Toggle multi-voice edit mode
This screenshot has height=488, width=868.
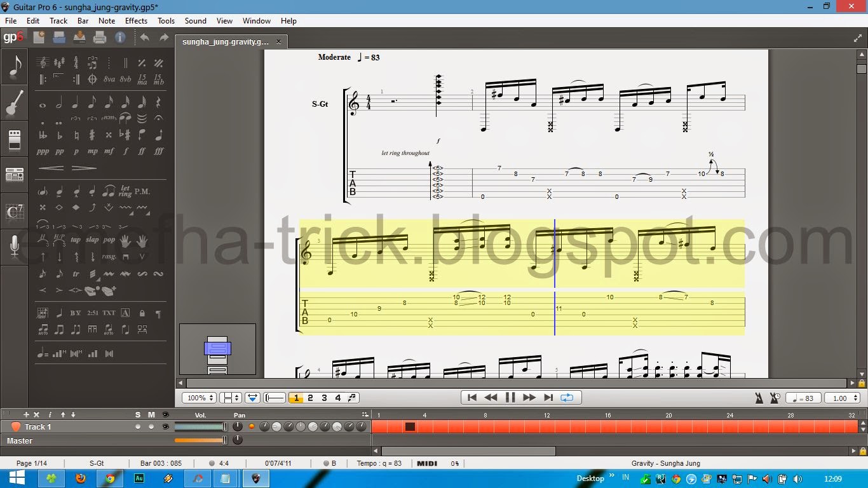(352, 398)
